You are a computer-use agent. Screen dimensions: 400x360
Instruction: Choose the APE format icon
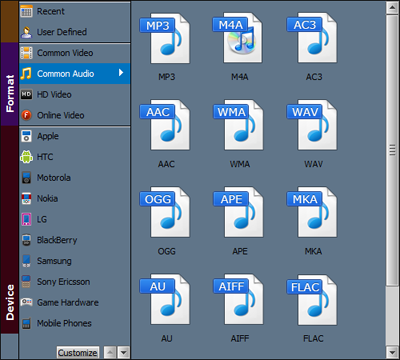tap(238, 213)
